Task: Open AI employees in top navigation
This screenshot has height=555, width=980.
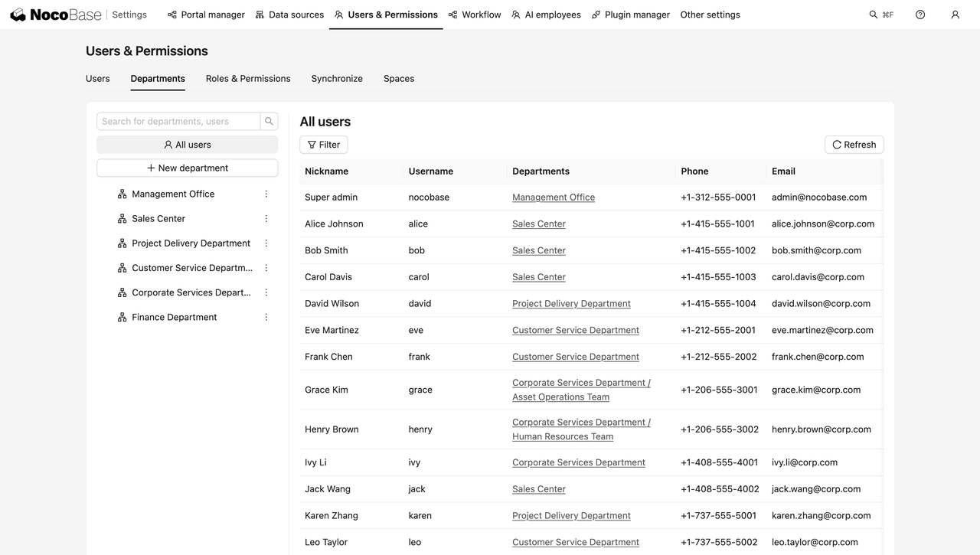Action: (x=546, y=15)
